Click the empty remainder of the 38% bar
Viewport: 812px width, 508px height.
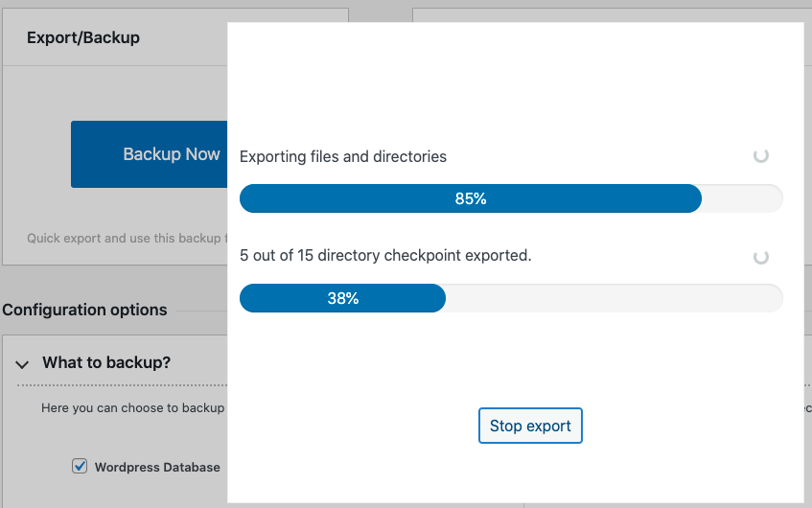tap(615, 298)
